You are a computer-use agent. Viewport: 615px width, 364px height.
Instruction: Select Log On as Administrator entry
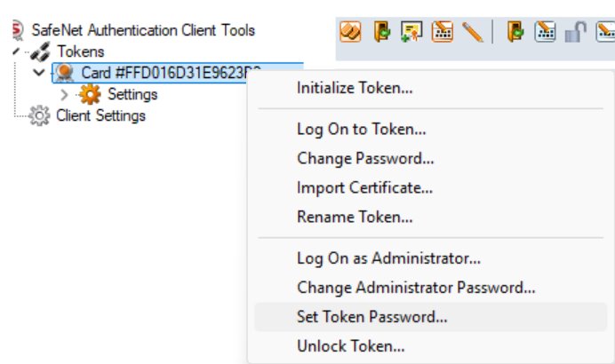point(431,258)
